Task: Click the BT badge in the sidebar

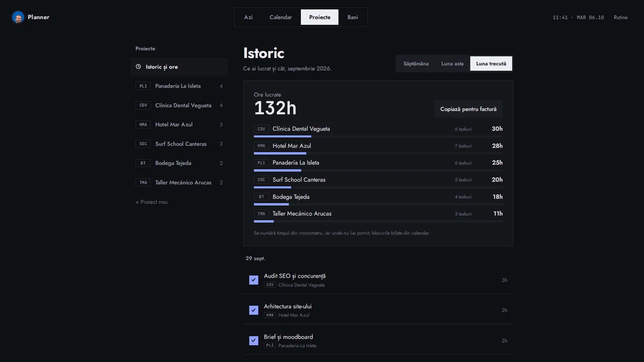Action: 143,163
